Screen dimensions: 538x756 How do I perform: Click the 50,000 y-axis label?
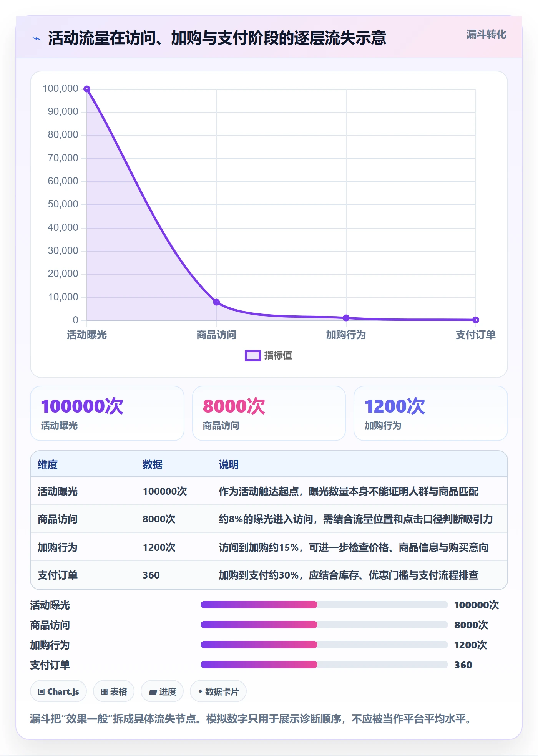63,204
